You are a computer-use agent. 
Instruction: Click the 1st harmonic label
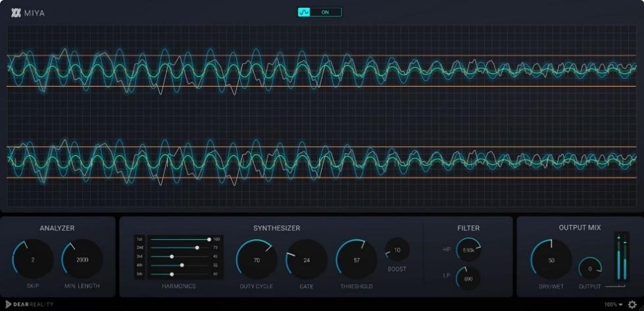click(139, 239)
